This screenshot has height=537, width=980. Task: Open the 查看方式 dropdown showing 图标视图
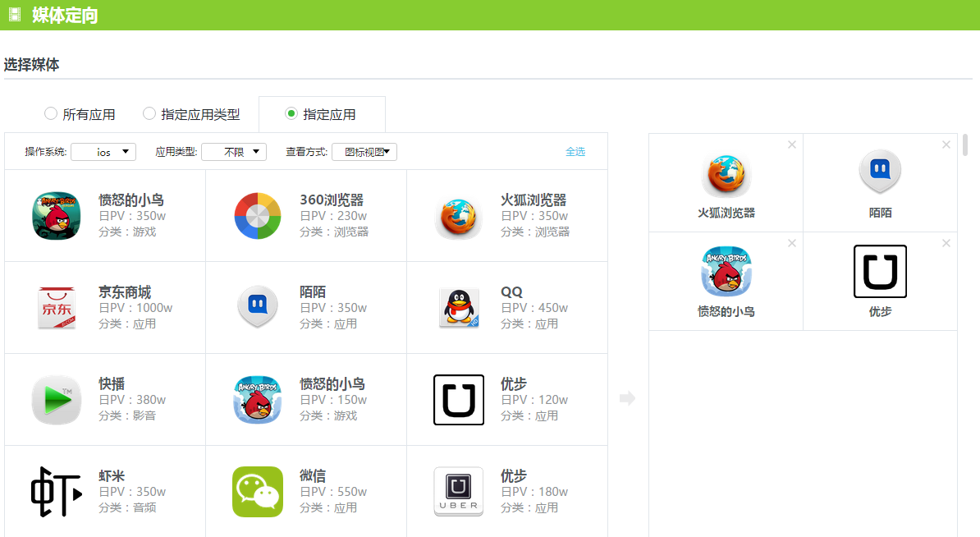364,152
